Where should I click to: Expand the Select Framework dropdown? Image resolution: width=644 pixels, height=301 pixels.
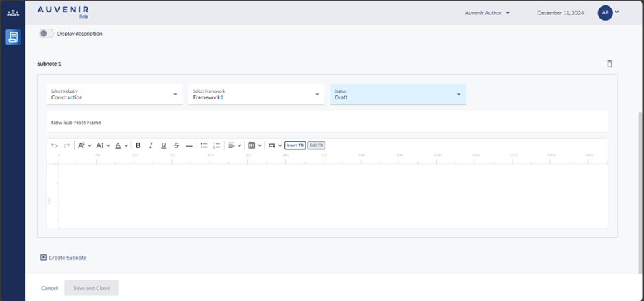pos(256,94)
